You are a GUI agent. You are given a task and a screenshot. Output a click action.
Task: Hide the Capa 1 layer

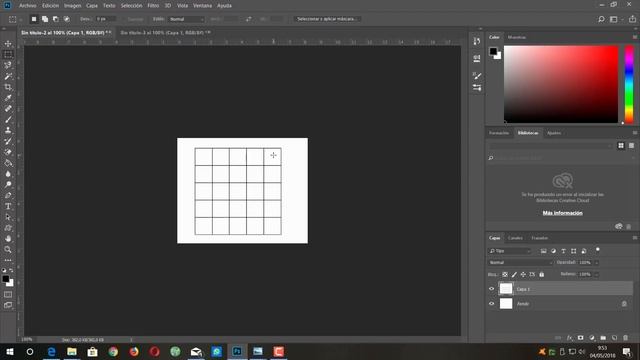point(491,289)
